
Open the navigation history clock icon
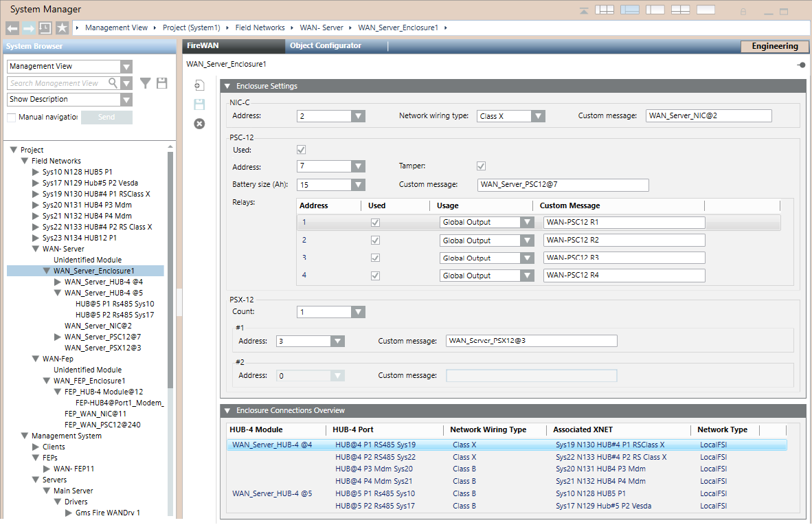pyautogui.click(x=45, y=27)
